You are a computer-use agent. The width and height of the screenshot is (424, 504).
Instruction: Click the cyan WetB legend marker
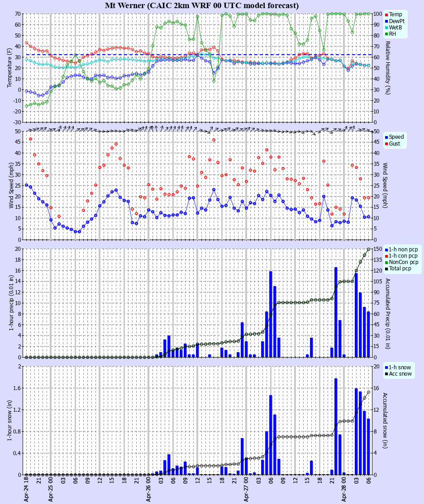coord(386,28)
